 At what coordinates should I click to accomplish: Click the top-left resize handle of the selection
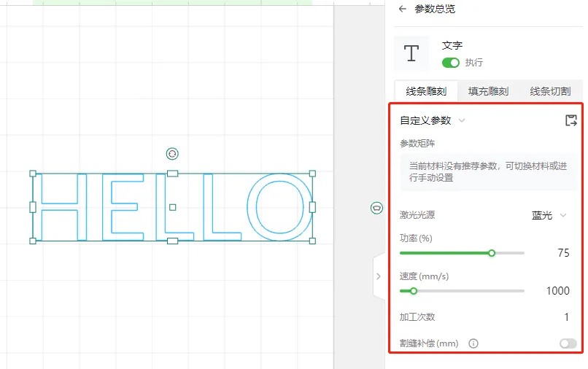[33, 174]
